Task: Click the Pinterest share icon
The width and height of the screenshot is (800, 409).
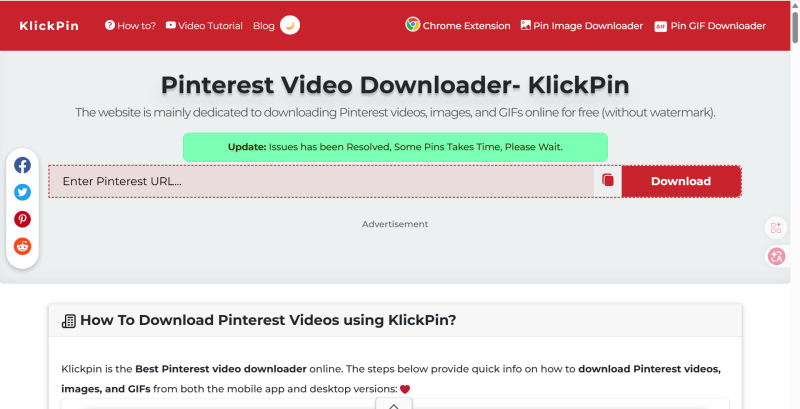Action: (22, 219)
